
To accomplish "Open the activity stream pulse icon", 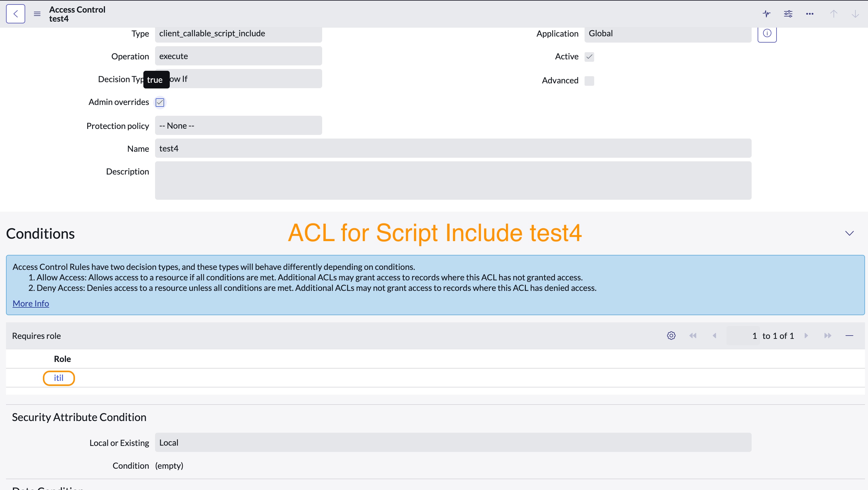I will click(767, 14).
